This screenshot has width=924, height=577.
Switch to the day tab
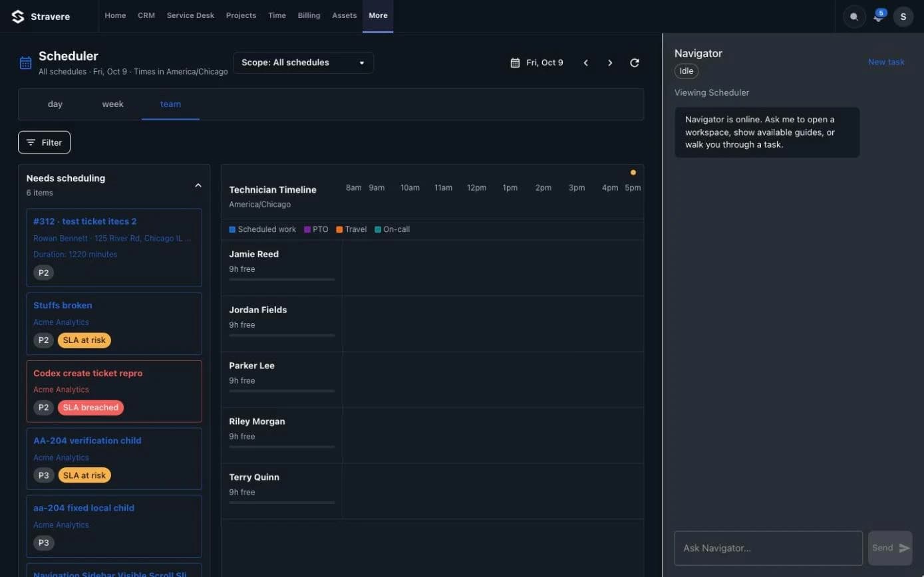tap(55, 104)
